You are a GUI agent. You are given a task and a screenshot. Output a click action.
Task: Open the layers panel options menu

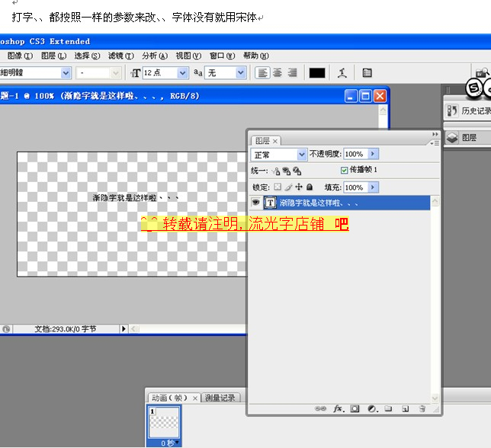(435, 143)
